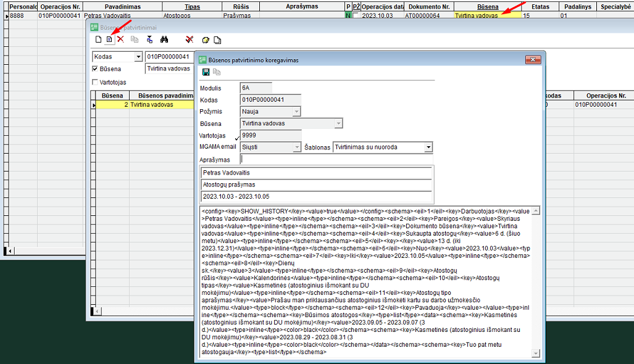Click the binoculars search icon
Screen dimensions: 634x364
point(165,39)
